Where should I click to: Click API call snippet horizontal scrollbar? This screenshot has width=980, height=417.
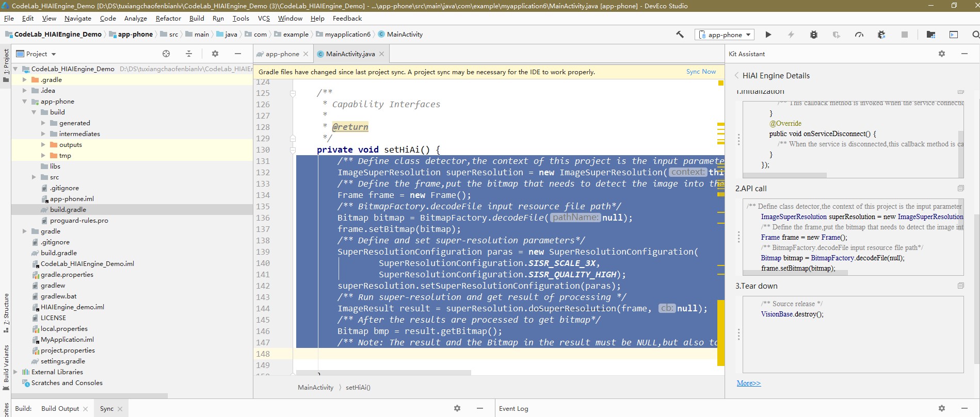click(795, 273)
